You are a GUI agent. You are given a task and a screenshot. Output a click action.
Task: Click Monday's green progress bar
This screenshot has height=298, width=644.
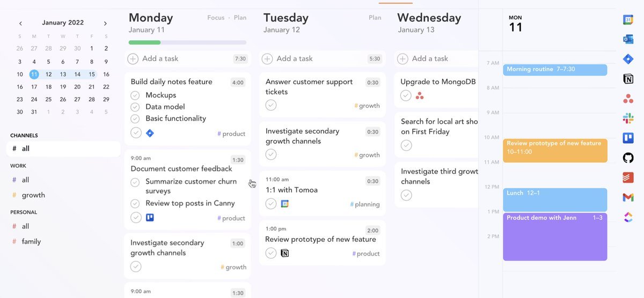(145, 42)
